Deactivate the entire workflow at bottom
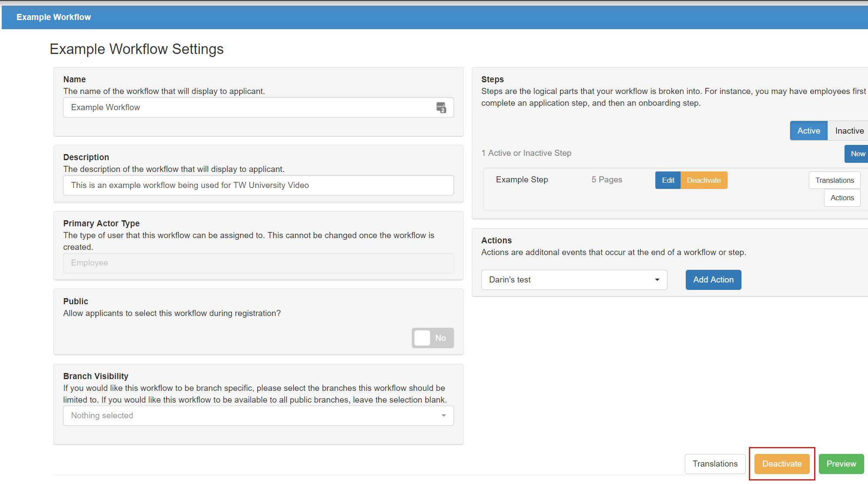This screenshot has height=484, width=868. pyautogui.click(x=781, y=464)
